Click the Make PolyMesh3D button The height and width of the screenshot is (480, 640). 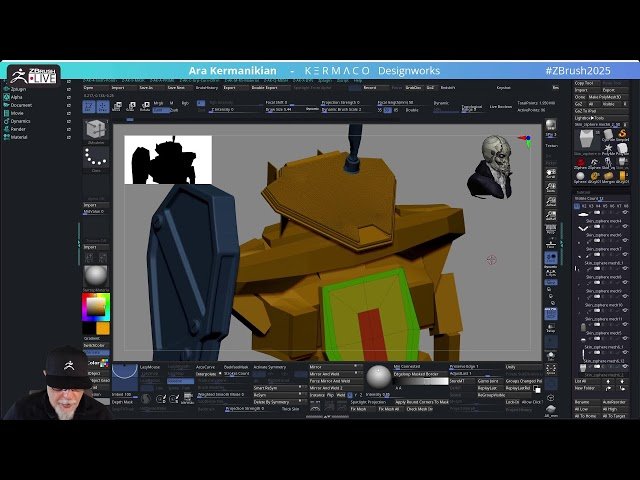coord(608,97)
